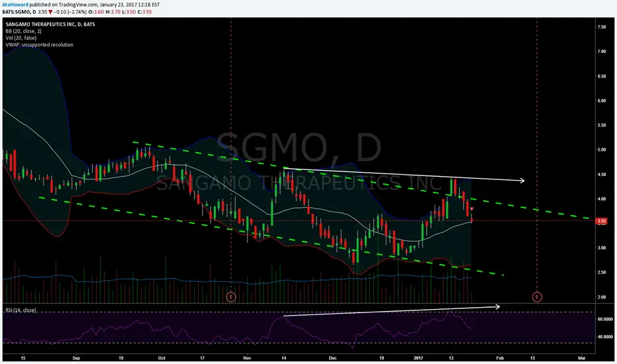The width and height of the screenshot is (617, 364).
Task: Click the 3.00 price axis label
Action: pyautogui.click(x=602, y=248)
